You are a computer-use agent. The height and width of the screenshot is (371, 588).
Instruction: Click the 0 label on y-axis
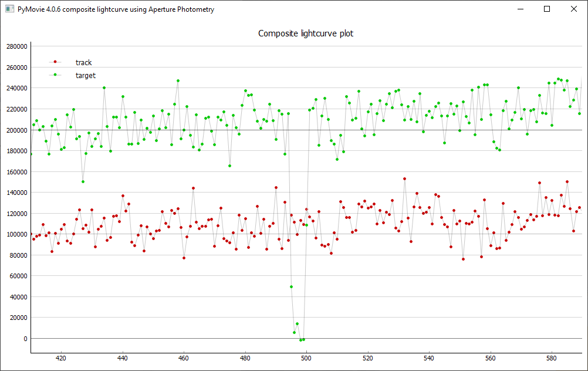pyautogui.click(x=25, y=339)
